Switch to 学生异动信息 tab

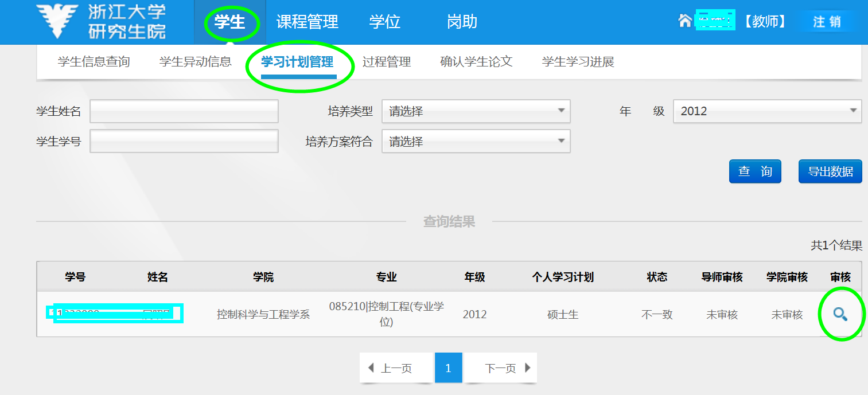pos(195,62)
